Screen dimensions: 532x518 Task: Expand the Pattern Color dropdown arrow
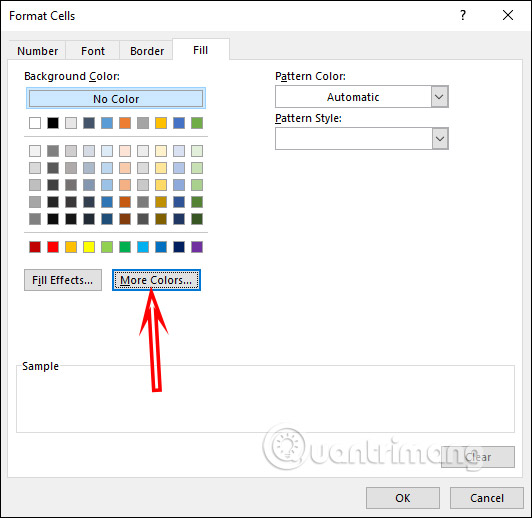point(439,97)
